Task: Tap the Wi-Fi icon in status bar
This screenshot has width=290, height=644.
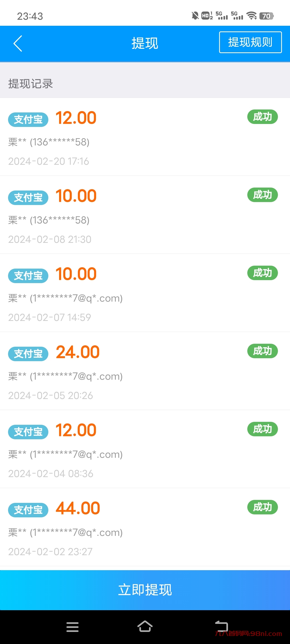Action: click(x=252, y=16)
